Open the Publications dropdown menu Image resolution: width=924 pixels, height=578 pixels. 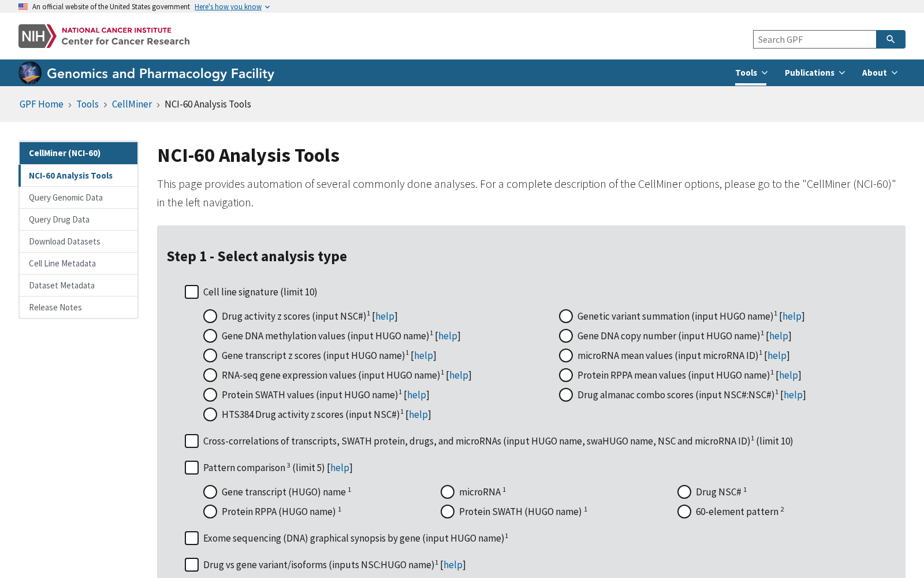tap(815, 73)
